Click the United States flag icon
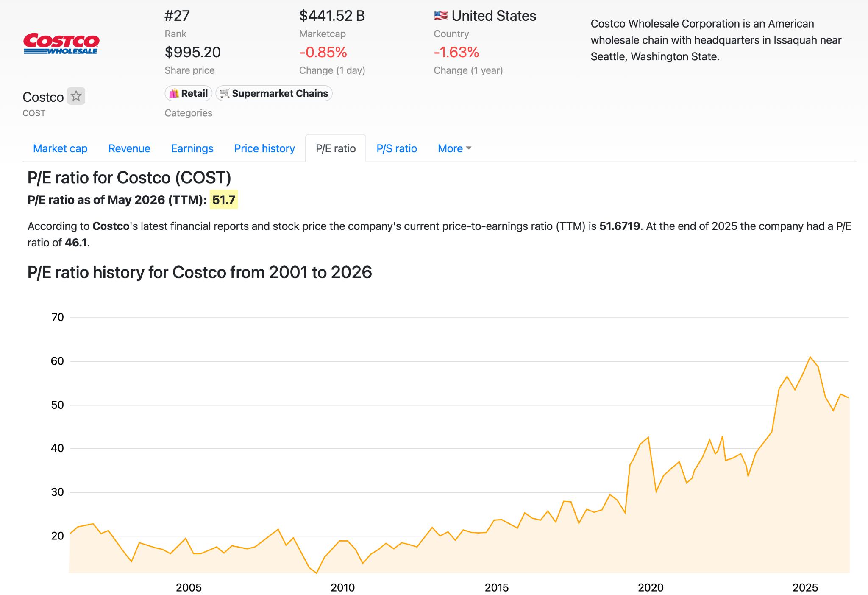The height and width of the screenshot is (595, 868). coord(441,16)
